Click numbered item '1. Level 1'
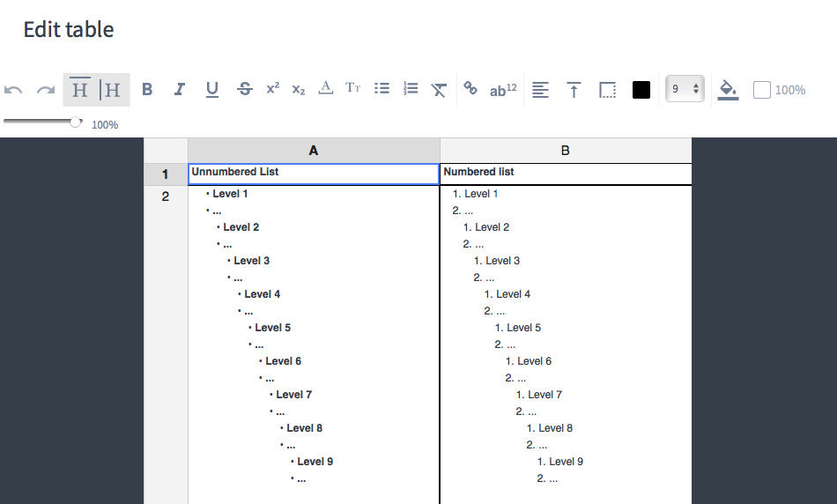This screenshot has height=504, width=837. [475, 194]
